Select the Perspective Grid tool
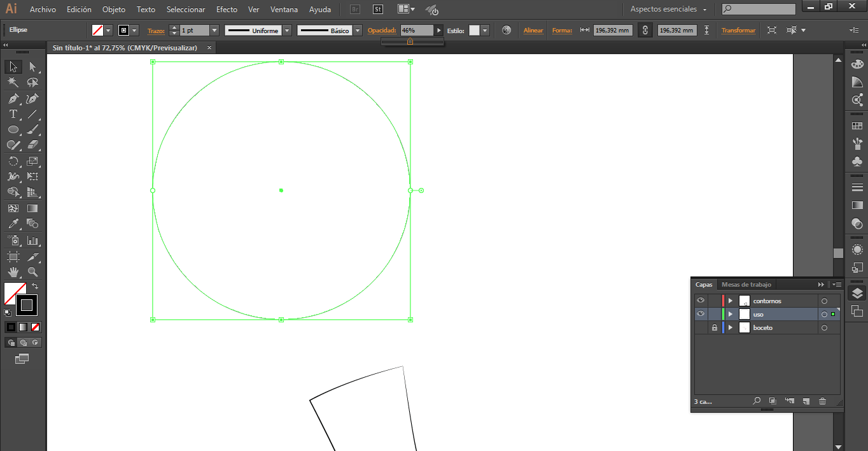Image resolution: width=868 pixels, height=451 pixels. (32, 192)
